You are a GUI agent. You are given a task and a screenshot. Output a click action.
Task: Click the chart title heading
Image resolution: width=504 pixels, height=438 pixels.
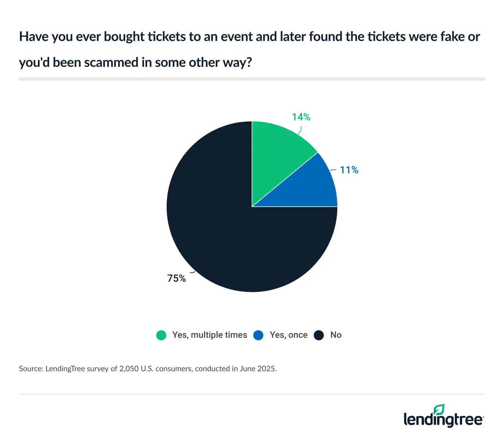click(249, 49)
